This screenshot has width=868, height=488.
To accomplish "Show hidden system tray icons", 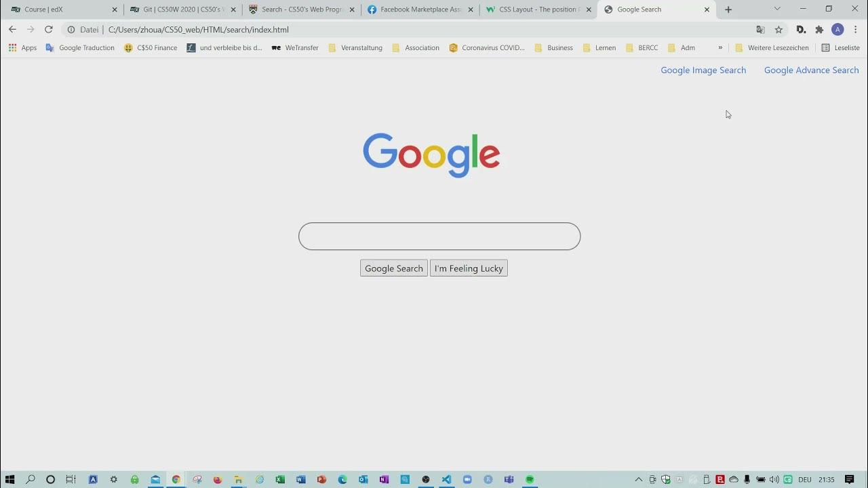I will point(638,479).
